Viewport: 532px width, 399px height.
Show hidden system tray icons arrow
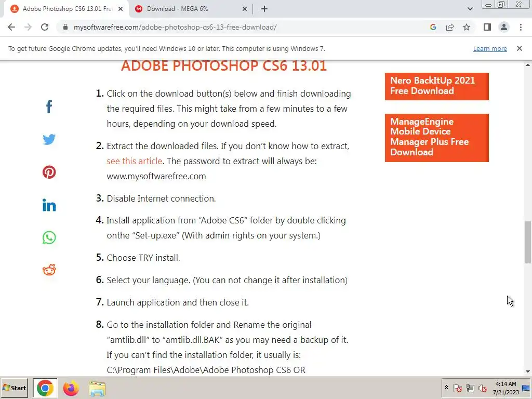coord(446,387)
